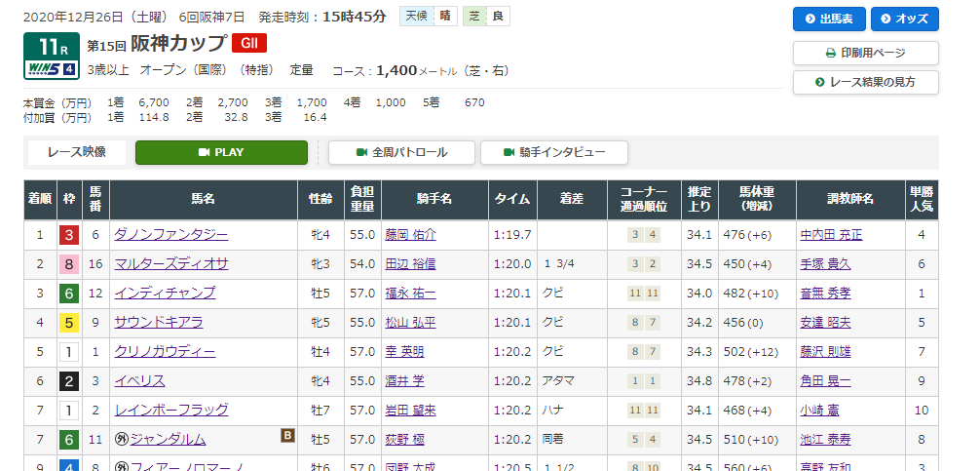Click the 騎手名 column header

(434, 200)
